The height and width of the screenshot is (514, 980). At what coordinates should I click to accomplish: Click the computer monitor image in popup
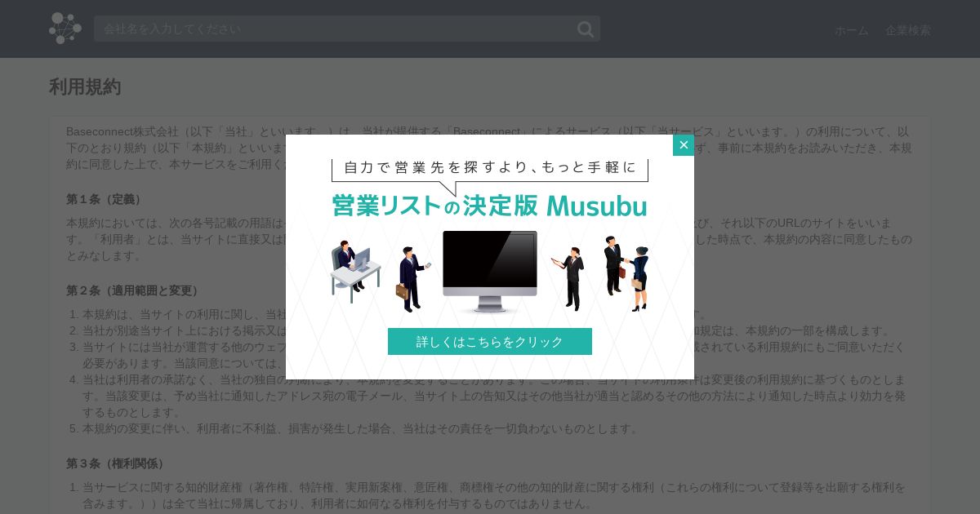(x=490, y=271)
